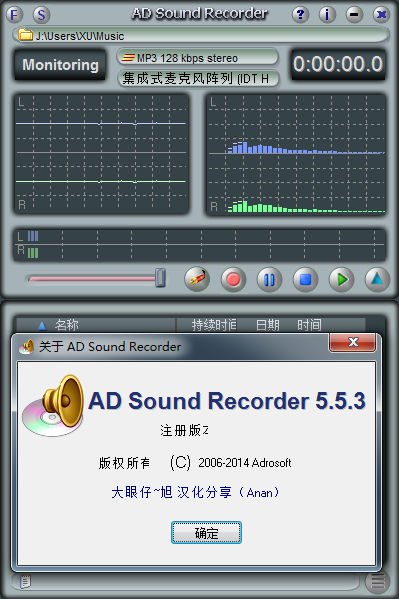This screenshot has width=399, height=599.
Task: Click the speaker and CD logo in About dialog
Action: click(54, 406)
